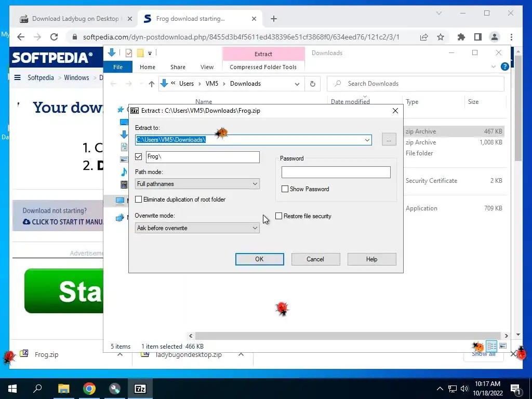Click Explorer refresh button
Image resolution: width=532 pixels, height=399 pixels.
[312, 84]
